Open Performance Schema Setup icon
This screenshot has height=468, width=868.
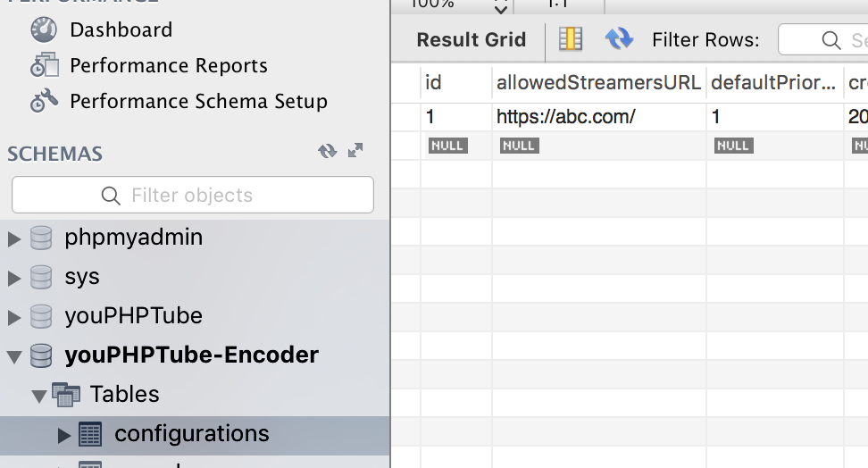[x=45, y=101]
